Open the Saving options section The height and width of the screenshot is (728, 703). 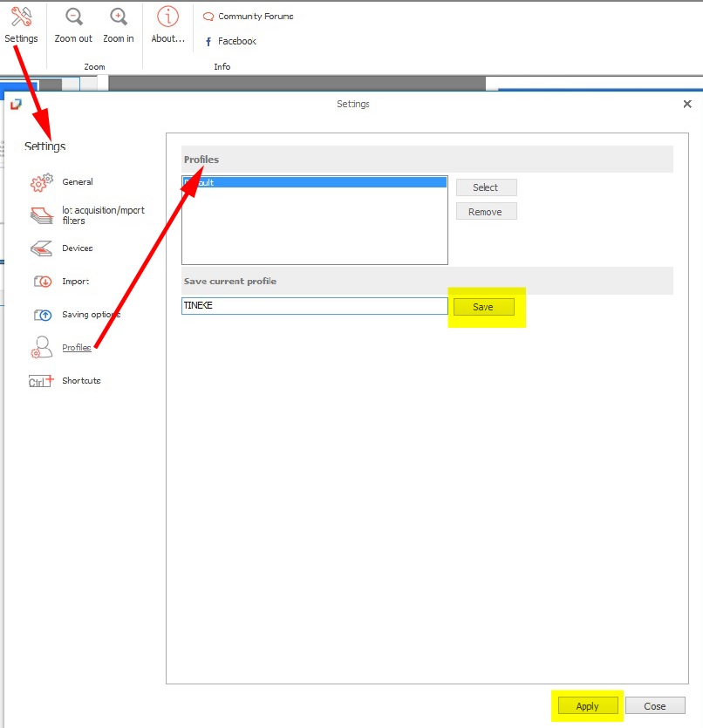tap(92, 315)
